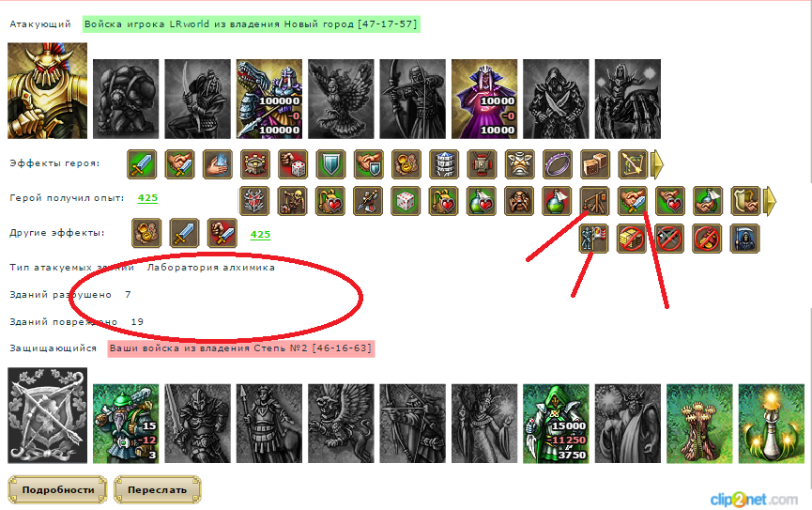Select the fist with white dice effect icon

click(x=293, y=164)
